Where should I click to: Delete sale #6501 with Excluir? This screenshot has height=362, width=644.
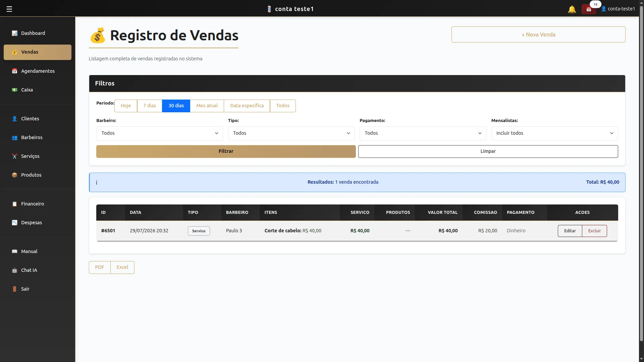(x=594, y=231)
